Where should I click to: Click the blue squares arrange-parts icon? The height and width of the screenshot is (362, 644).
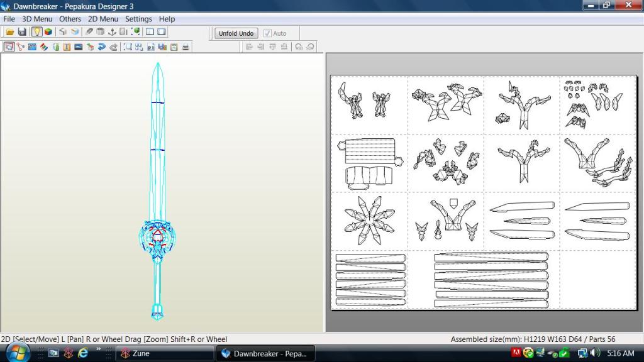pyautogui.click(x=139, y=47)
